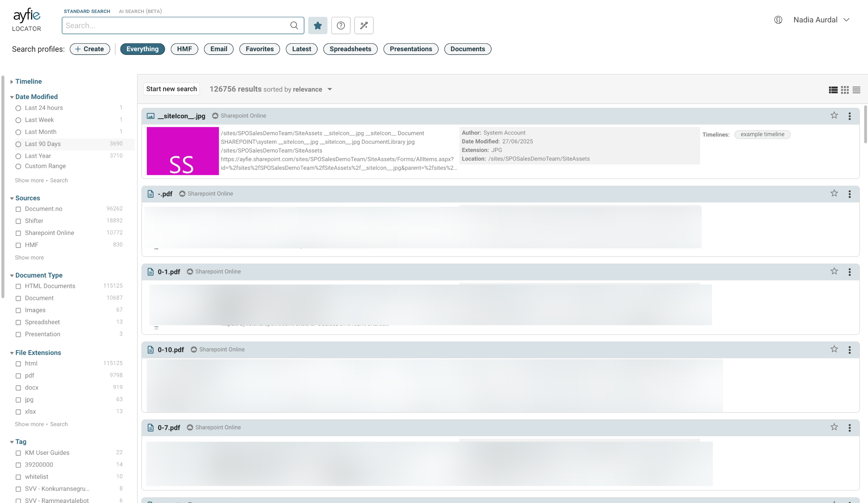868x503 pixels.
Task: Open three-dot menu for 0-1.pdf result
Action: [x=849, y=272]
